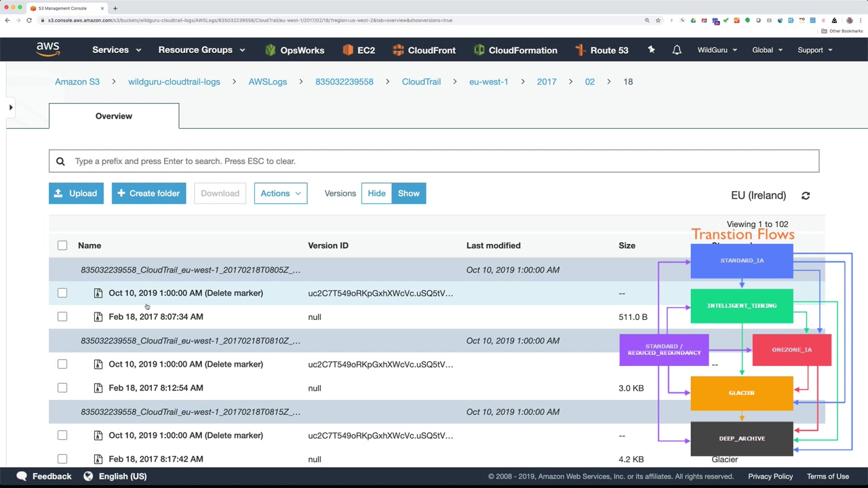Viewport: 868px width, 488px height.
Task: Navigate to AWSLogs breadcrumb
Action: coord(268,81)
